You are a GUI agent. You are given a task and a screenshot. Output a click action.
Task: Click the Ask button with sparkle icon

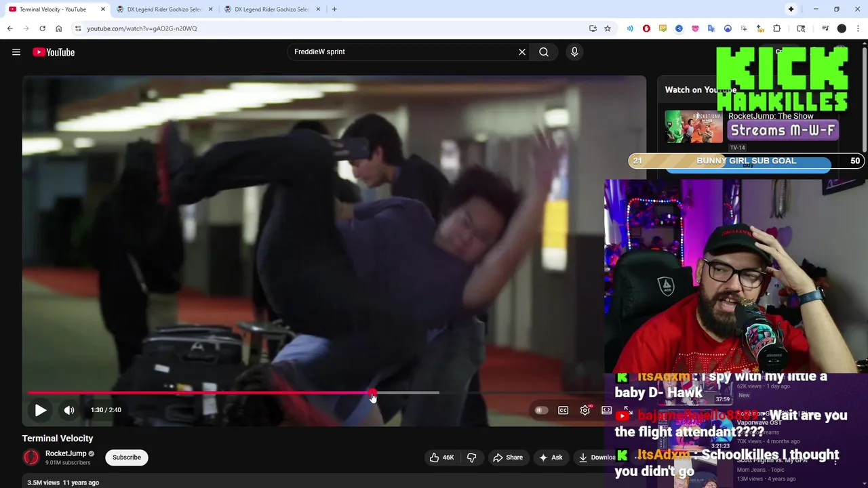(551, 457)
